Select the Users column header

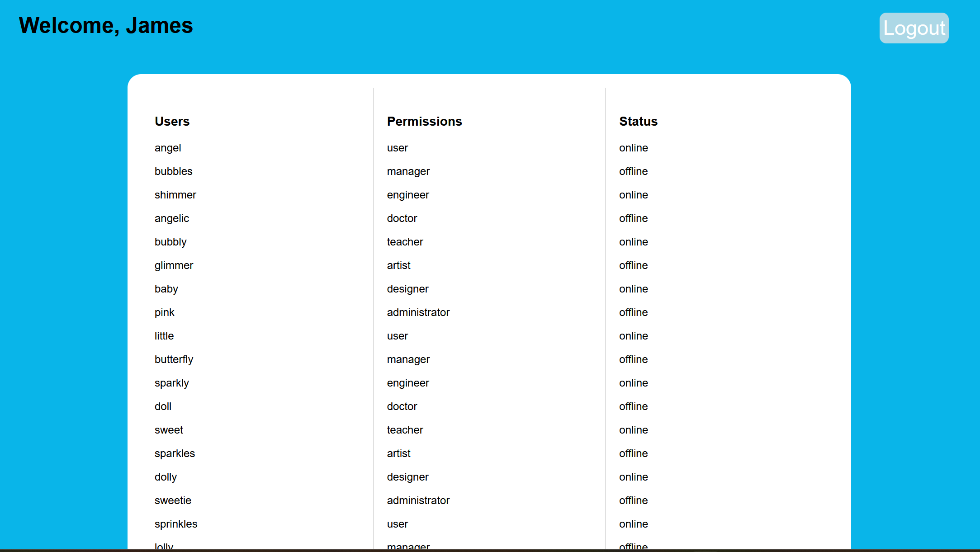[172, 121]
